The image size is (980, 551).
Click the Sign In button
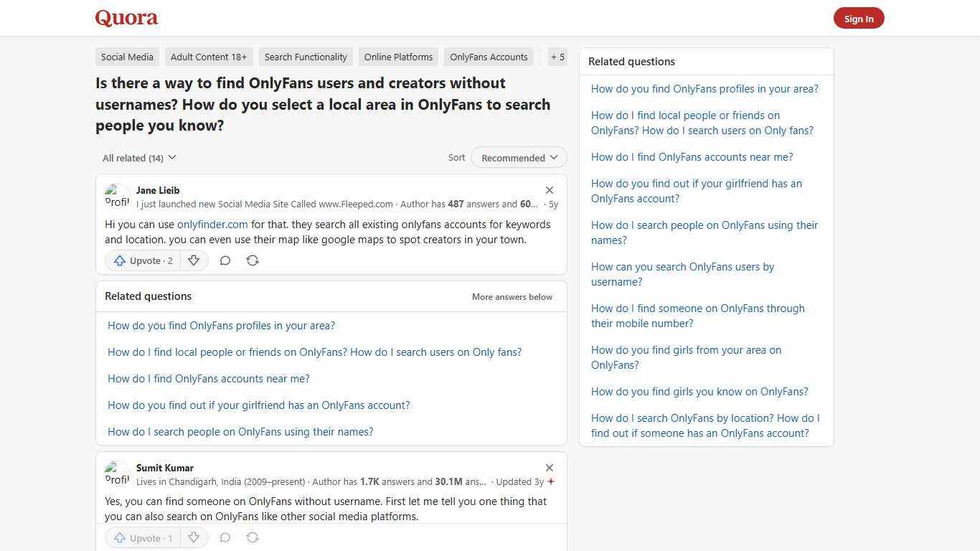coord(859,18)
